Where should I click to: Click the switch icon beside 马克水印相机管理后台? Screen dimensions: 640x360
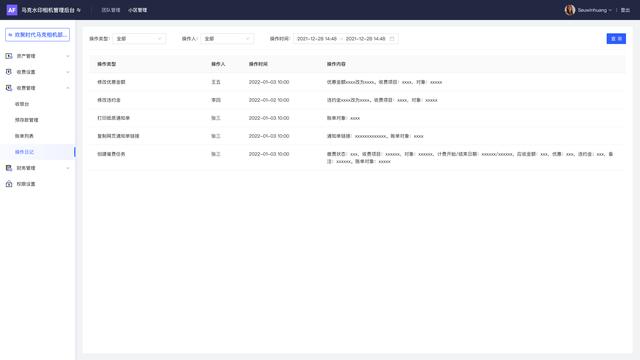click(x=79, y=10)
